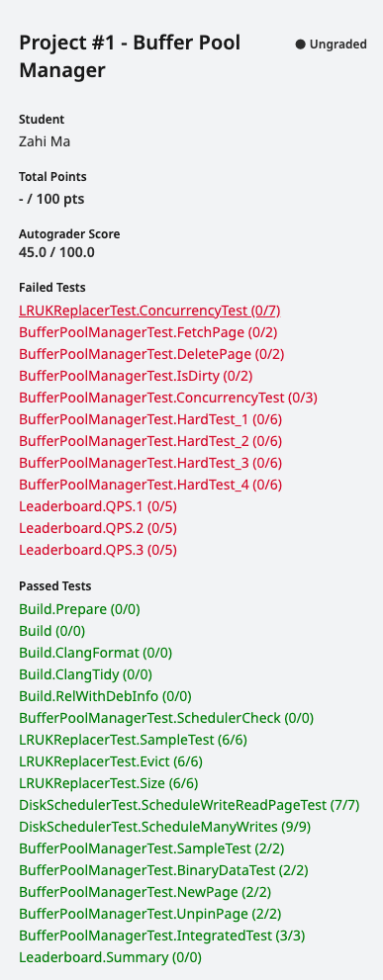Viewport: 383px width, 980px height.
Task: Click BufferPoolManagerTest.HardTest_1 failed test
Action: [x=150, y=419]
